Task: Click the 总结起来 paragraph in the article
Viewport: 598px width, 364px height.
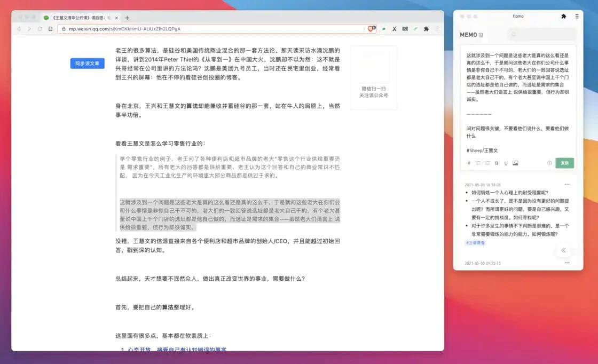Action: click(210, 279)
